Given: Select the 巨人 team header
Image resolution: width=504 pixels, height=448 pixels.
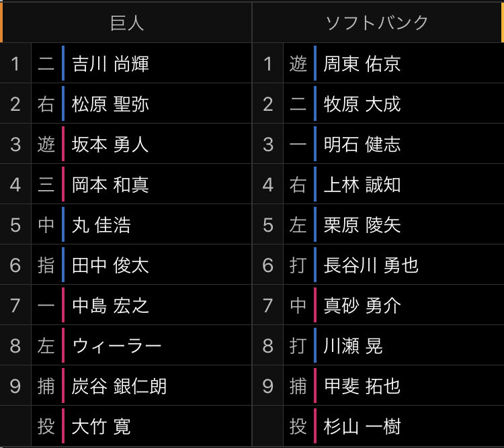Looking at the screenshot, I should point(127,23).
